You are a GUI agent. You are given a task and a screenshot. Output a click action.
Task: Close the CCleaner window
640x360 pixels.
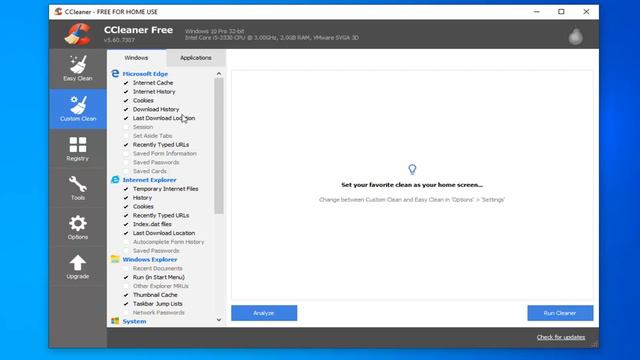[586, 12]
